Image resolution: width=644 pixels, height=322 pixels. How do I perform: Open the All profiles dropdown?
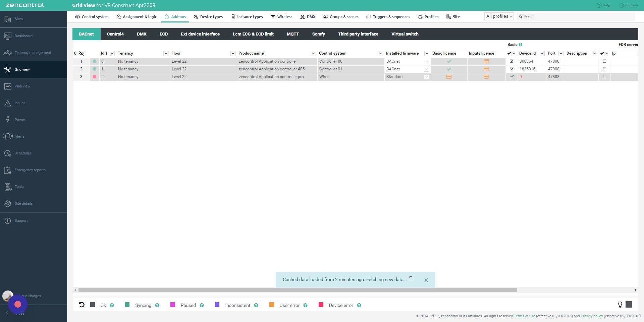tap(499, 16)
